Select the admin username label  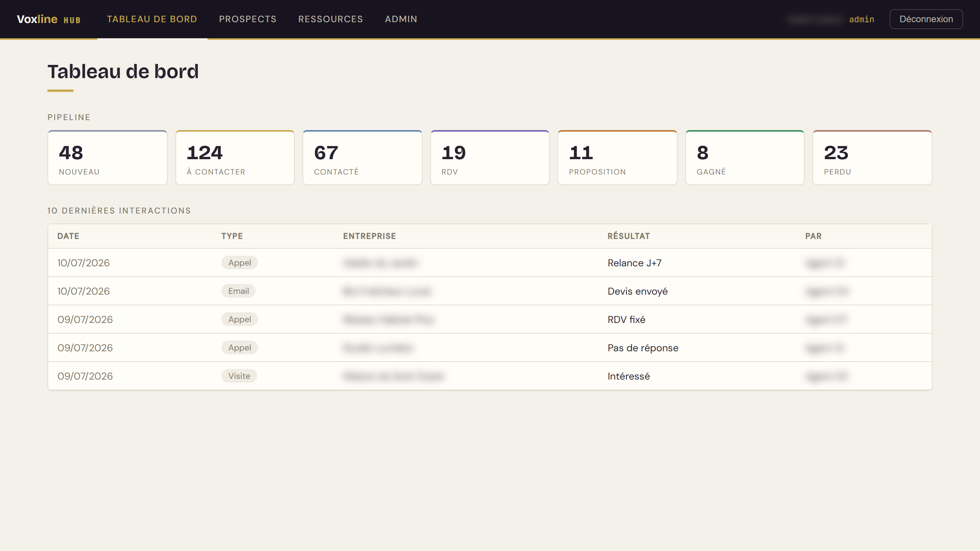[861, 19]
